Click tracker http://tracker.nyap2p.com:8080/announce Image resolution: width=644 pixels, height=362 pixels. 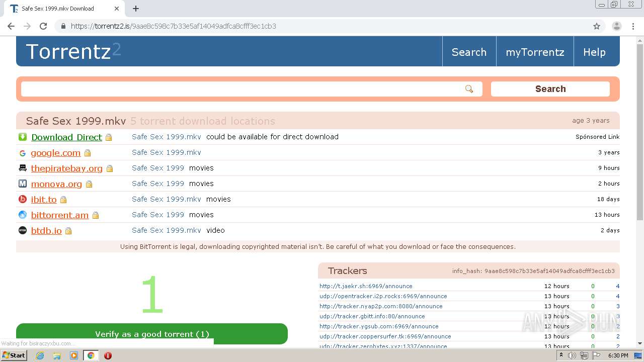coord(381,306)
